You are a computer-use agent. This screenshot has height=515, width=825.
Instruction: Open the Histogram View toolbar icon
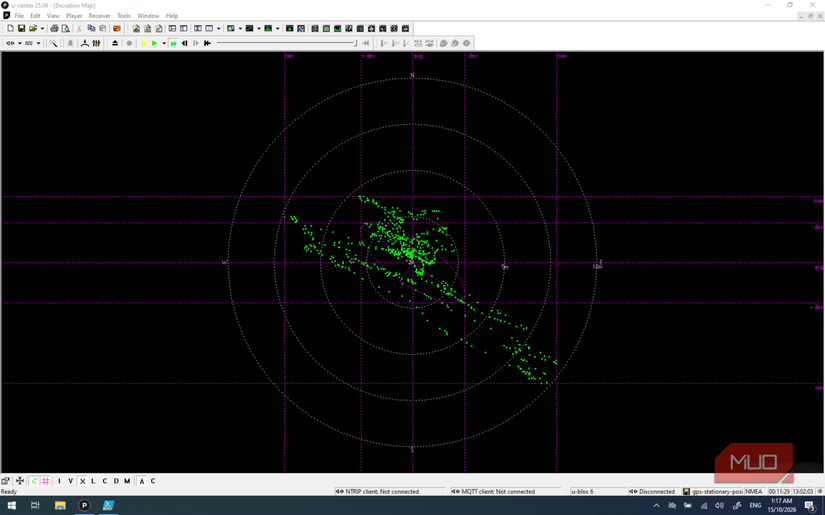268,28
